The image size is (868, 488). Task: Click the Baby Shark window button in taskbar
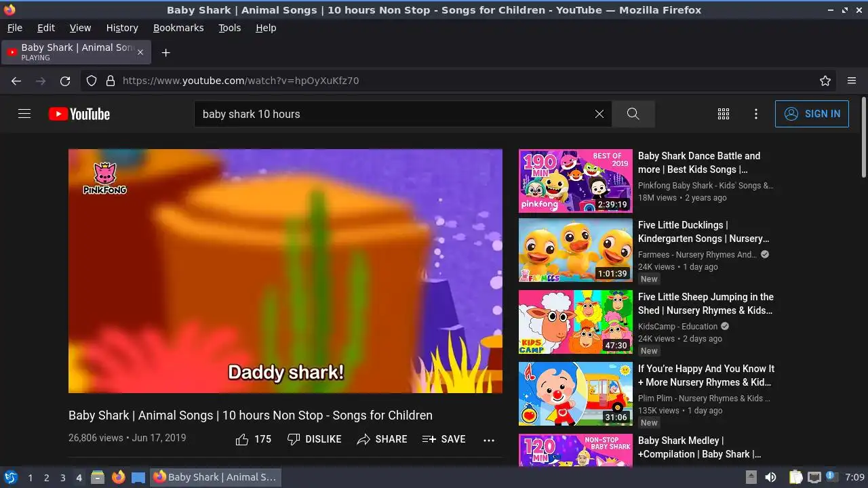216,477
